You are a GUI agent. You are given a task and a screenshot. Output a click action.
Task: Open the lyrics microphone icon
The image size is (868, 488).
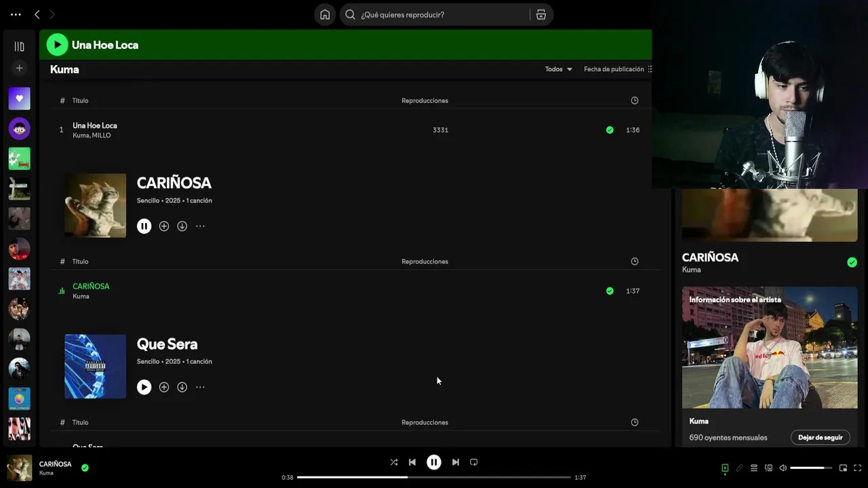(739, 468)
